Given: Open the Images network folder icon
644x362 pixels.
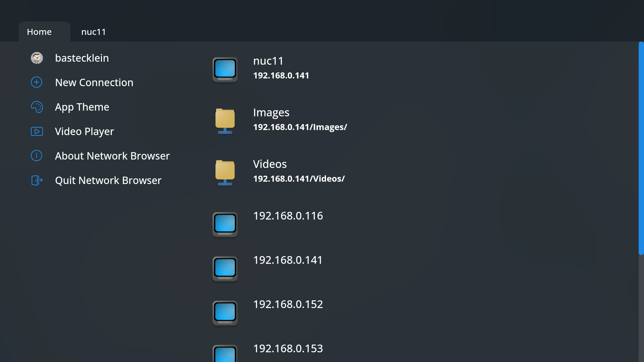Looking at the screenshot, I should coord(225,121).
